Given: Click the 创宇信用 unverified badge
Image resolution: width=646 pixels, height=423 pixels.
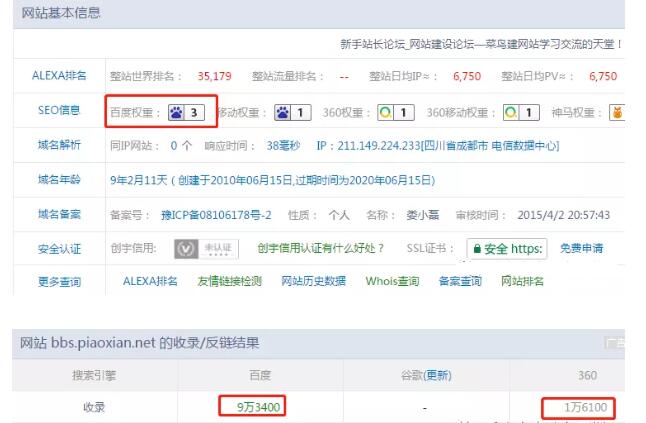Looking at the screenshot, I should (206, 248).
